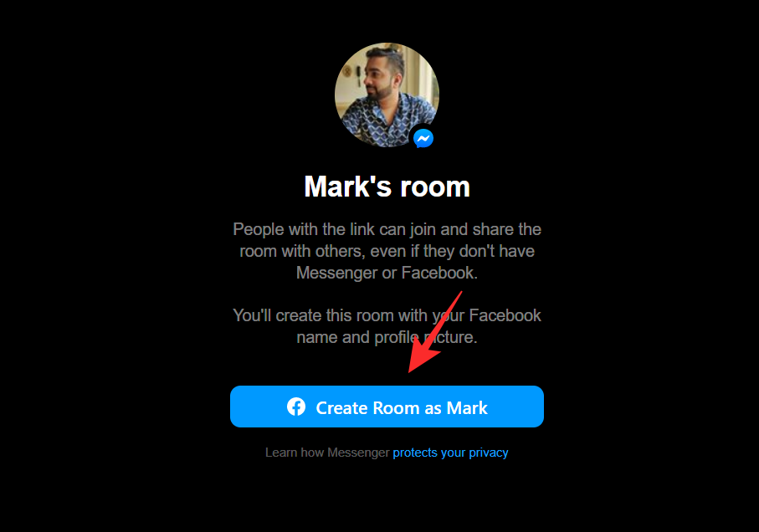Click the Messenger badge on the profile photo
The image size is (759, 532).
click(x=423, y=138)
